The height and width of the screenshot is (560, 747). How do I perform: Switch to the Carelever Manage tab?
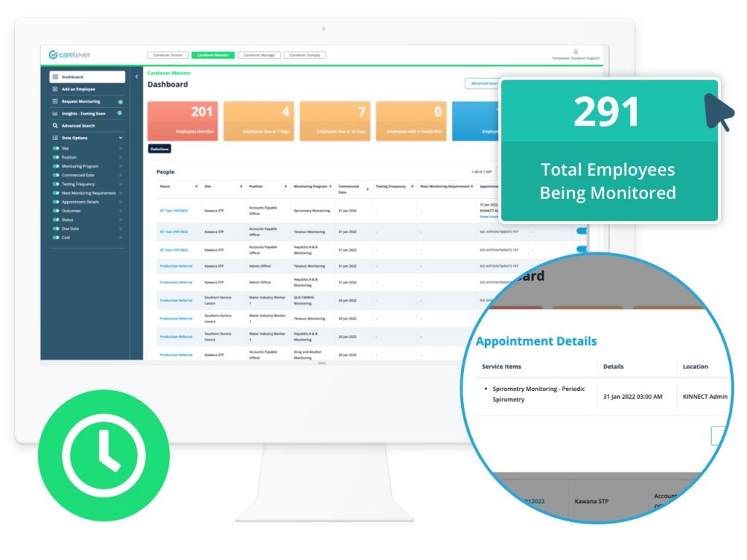pos(259,55)
